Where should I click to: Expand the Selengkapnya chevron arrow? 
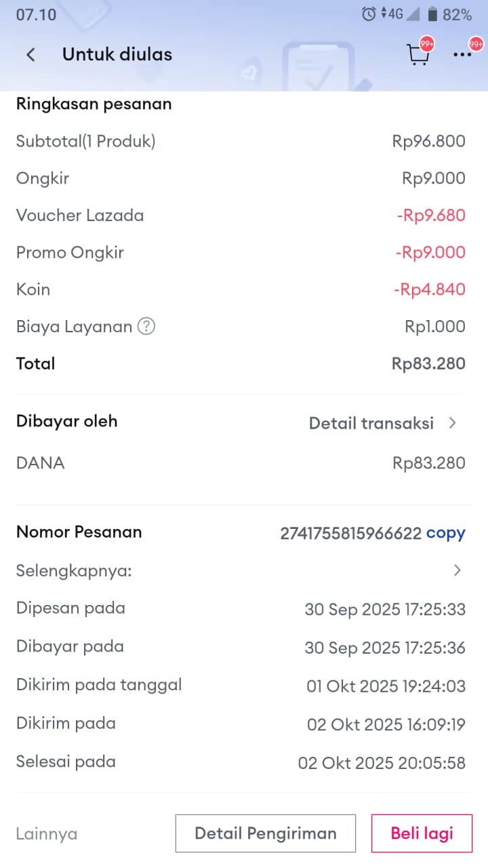tap(457, 570)
